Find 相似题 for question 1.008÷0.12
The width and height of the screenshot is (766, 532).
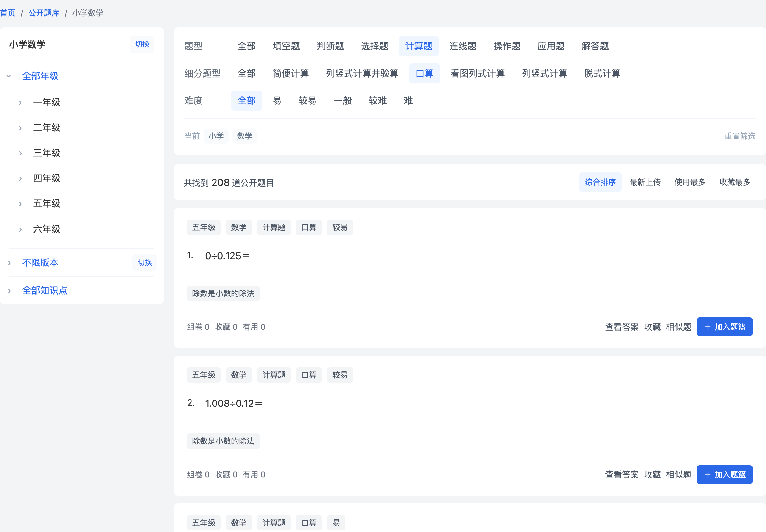pos(679,475)
